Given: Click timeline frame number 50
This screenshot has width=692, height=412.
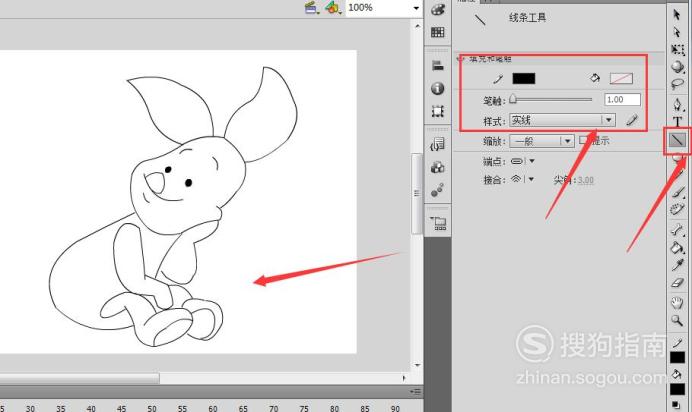Looking at the screenshot, I should point(152,408).
